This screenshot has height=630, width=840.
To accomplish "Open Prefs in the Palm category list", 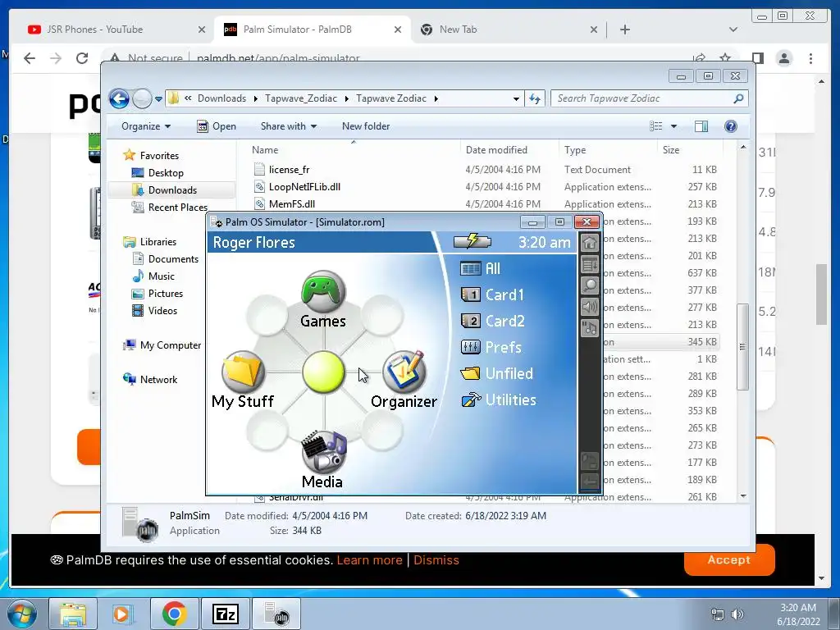I will click(491, 347).
